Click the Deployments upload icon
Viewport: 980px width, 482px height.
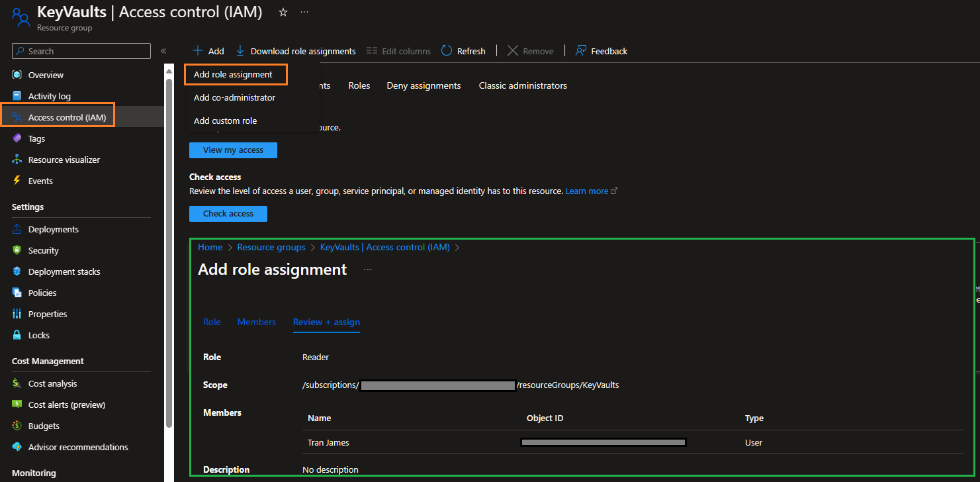click(17, 229)
